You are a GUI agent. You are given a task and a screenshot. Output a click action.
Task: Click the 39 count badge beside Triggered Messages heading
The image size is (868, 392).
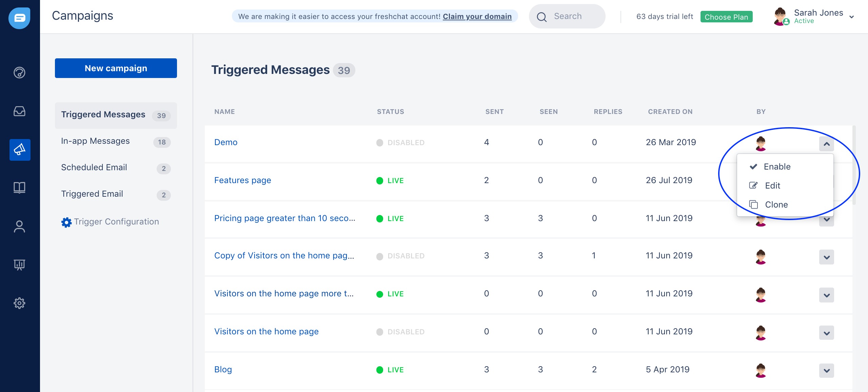[344, 70]
